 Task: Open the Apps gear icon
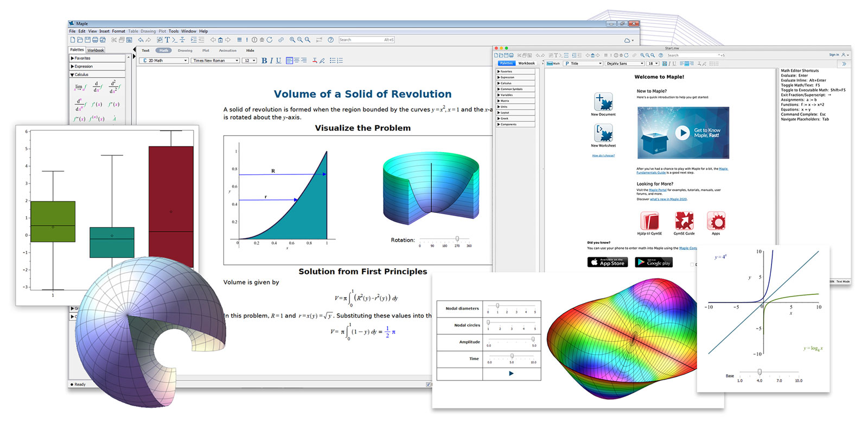[716, 221]
